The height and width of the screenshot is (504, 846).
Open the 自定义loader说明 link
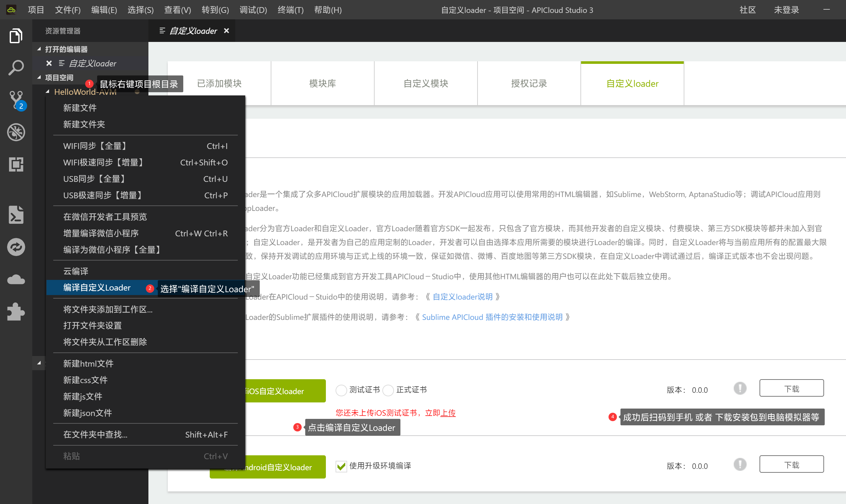pyautogui.click(x=462, y=296)
